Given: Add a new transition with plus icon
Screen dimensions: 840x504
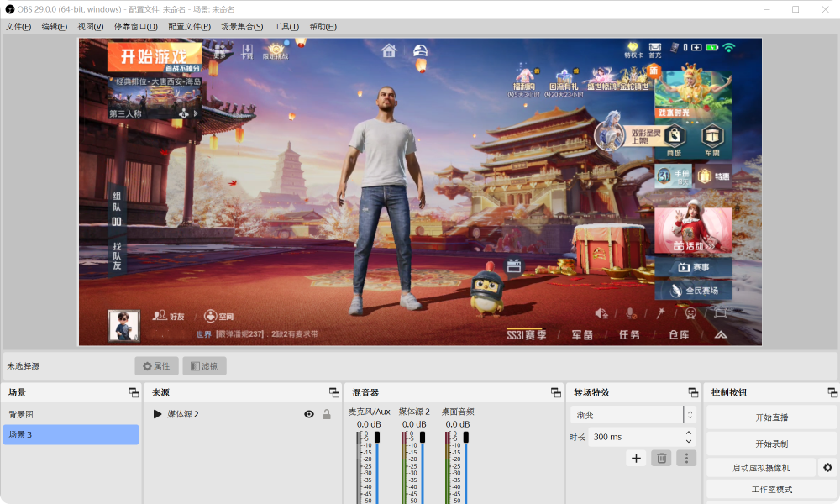Looking at the screenshot, I should tap(636, 458).
